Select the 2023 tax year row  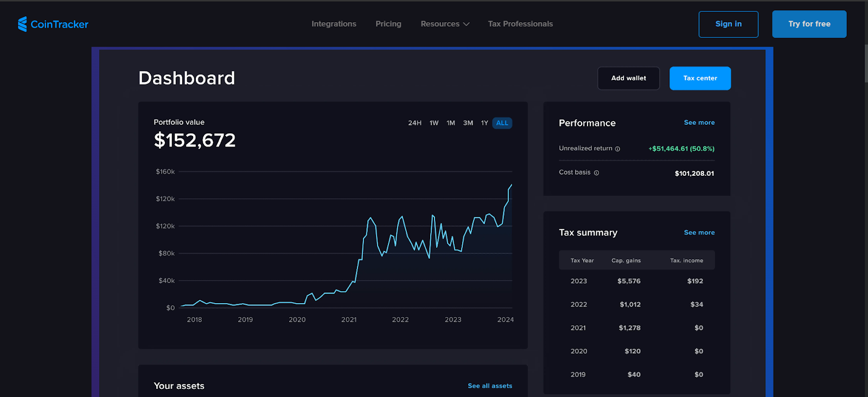tap(637, 281)
